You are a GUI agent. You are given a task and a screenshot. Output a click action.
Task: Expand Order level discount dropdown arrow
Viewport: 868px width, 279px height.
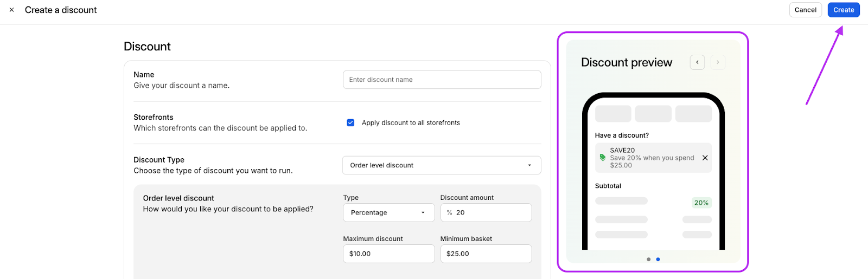(x=529, y=165)
